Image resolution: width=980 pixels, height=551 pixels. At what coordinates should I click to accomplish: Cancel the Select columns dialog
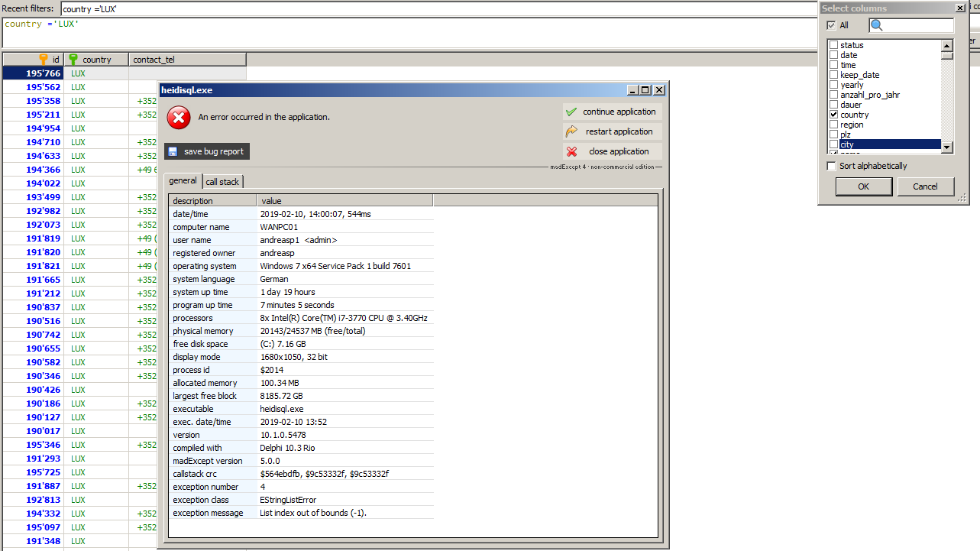925,186
